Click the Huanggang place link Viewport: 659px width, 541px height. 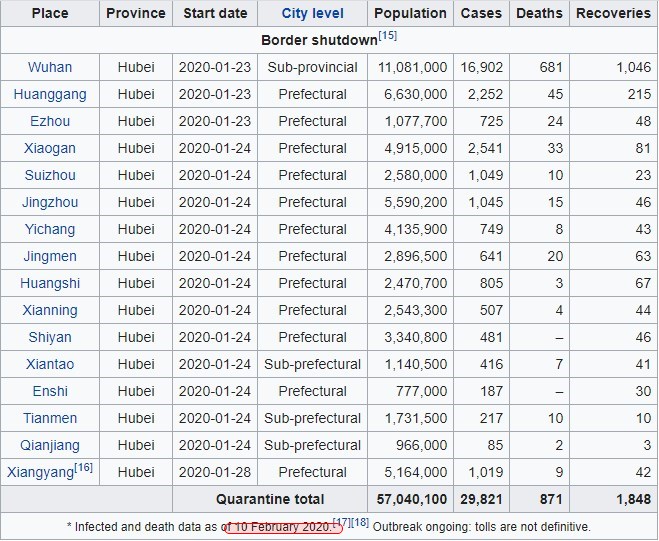(50, 95)
